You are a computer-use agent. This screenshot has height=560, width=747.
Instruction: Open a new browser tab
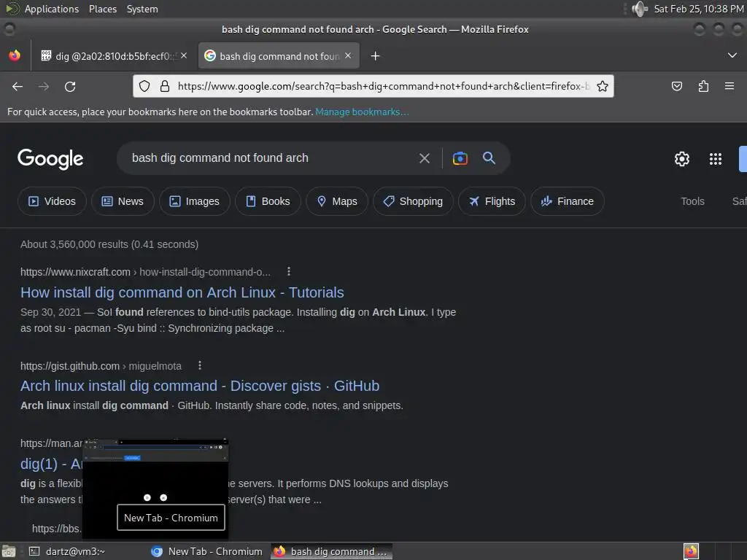(x=376, y=56)
